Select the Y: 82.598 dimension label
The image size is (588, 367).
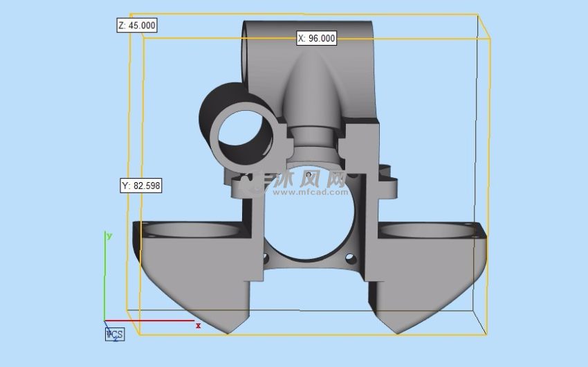[x=141, y=186]
